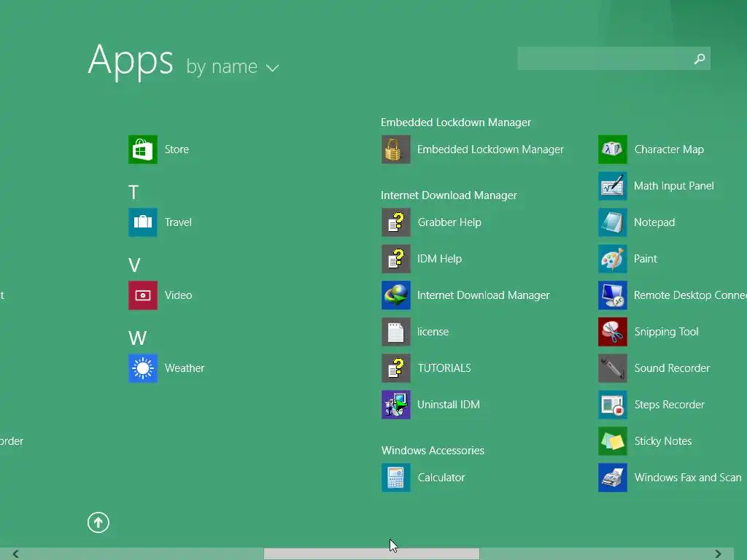Click the horizontal scrollbar thumb
747x560 pixels.
[371, 554]
